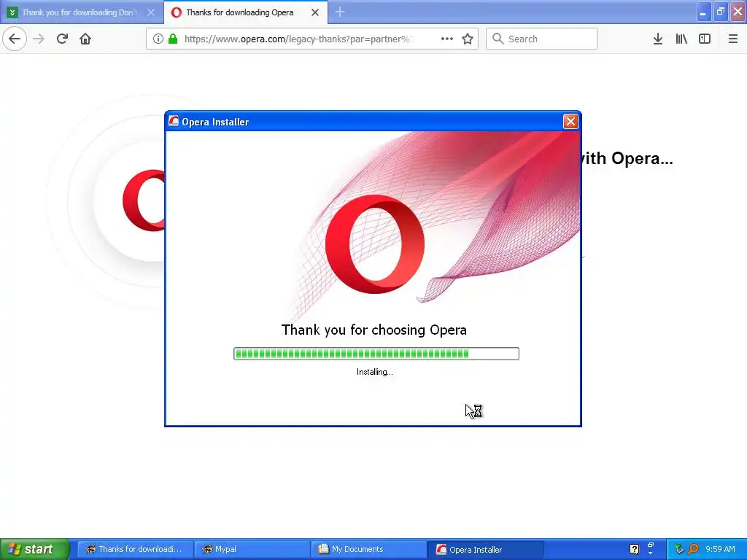This screenshot has width=747, height=560.
Task: Open the page actions three-dot menu
Action: tap(447, 39)
